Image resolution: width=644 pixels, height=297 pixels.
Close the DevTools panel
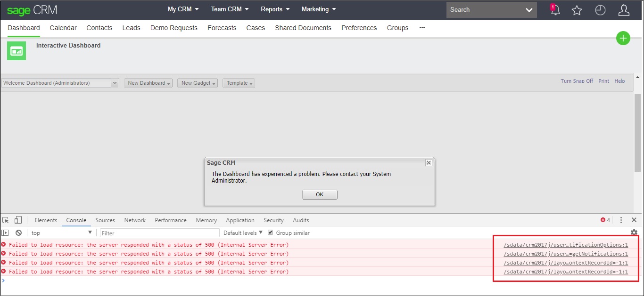click(x=634, y=220)
